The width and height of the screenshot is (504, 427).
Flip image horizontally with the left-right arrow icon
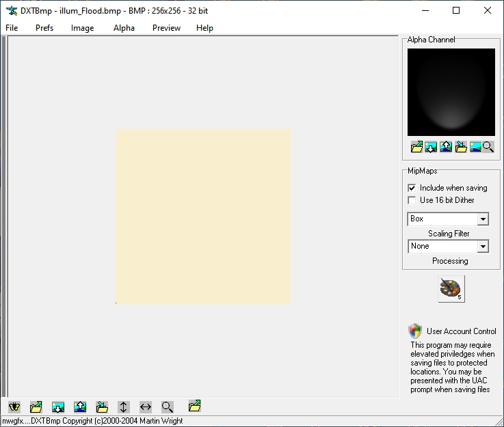click(x=146, y=407)
